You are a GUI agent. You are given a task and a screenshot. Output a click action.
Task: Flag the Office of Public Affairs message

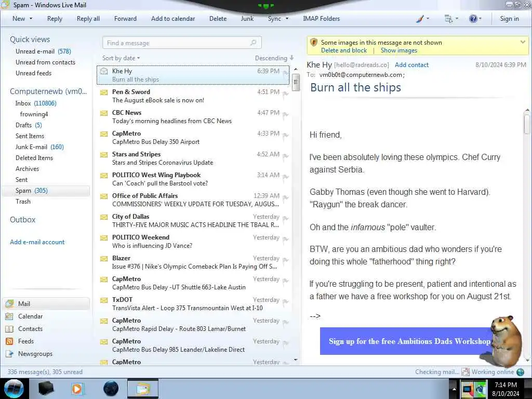coord(286,198)
